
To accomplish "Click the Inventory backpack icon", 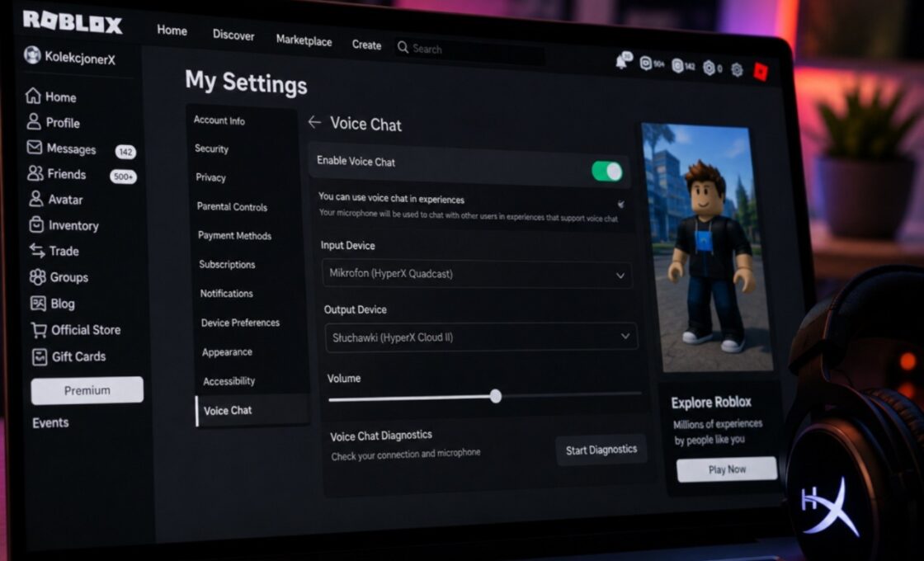I will tap(36, 224).
